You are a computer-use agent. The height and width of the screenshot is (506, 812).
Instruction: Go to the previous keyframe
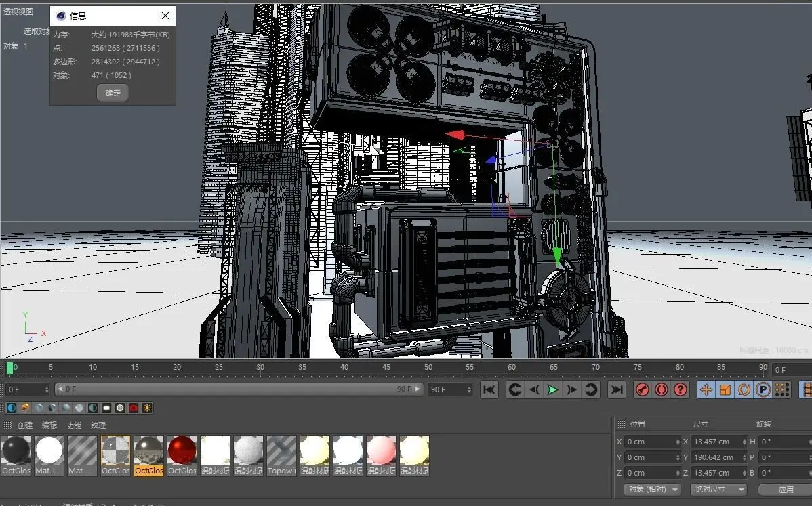click(x=514, y=389)
